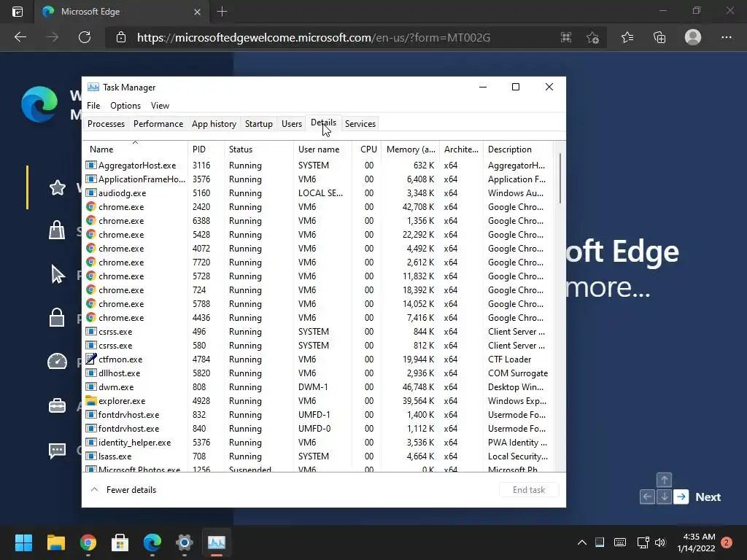
Task: Click the site lock icon in address bar
Action: point(121,37)
